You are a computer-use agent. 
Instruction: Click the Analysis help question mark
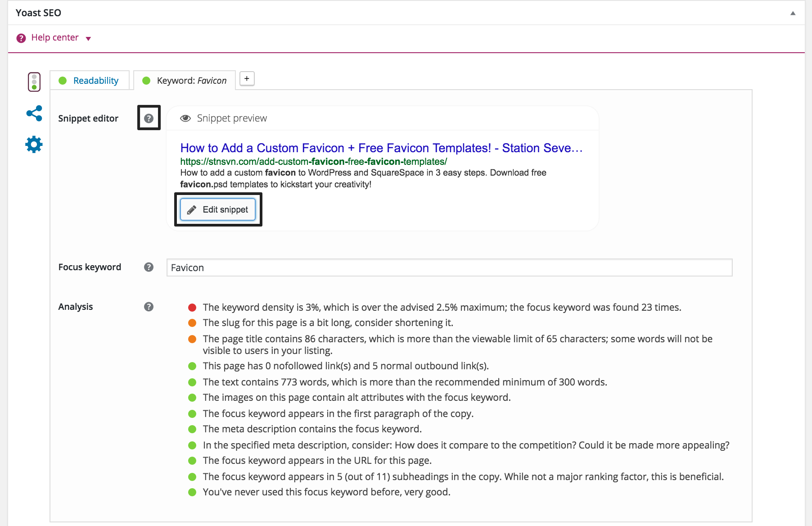click(149, 307)
